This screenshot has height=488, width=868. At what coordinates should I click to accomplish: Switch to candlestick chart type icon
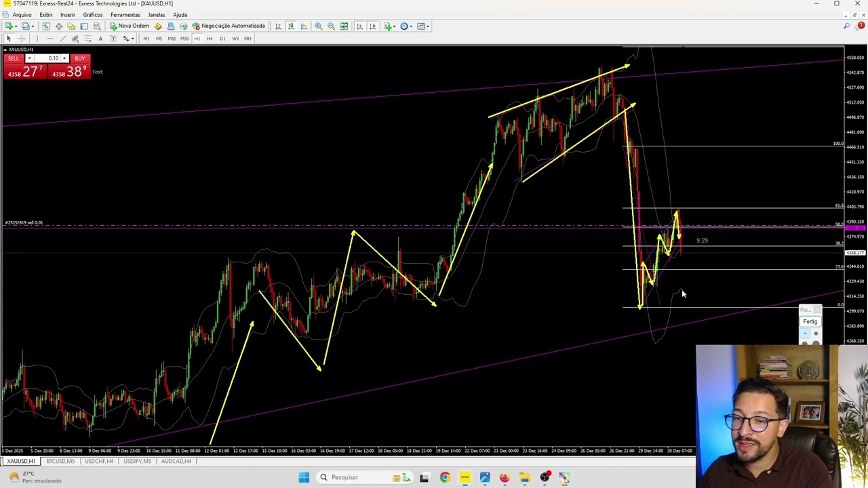291,26
